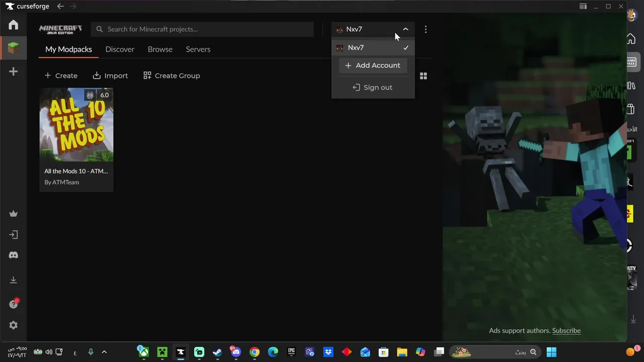Screen dimensions: 644x362
Task: Show hidden tray icons chevron
Action: (x=104, y=352)
